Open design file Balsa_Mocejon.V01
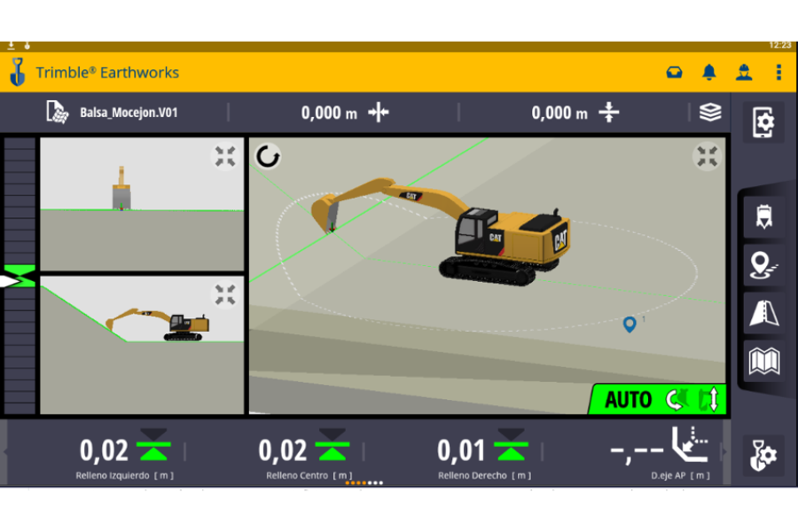Screen dimensions: 798x532 129,113
